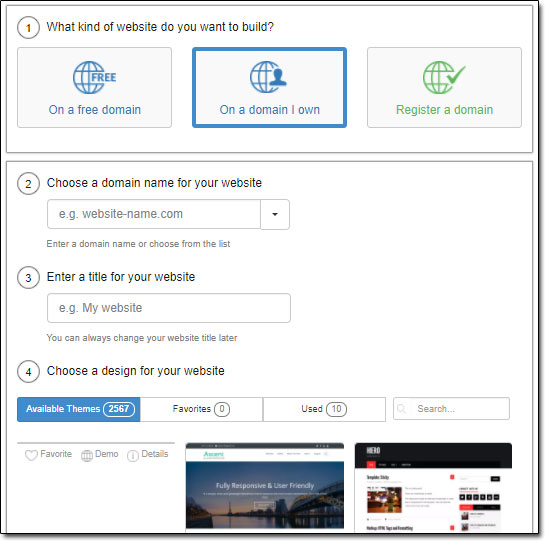Open theme Details info icon
The width and height of the screenshot is (545, 541).
point(133,455)
